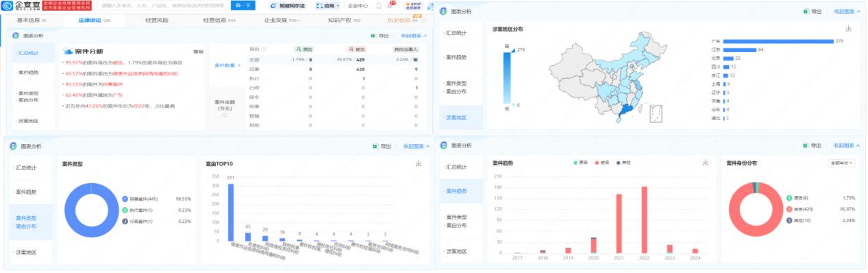Click the 2022 bar in 案件趋势 chart

click(644, 219)
